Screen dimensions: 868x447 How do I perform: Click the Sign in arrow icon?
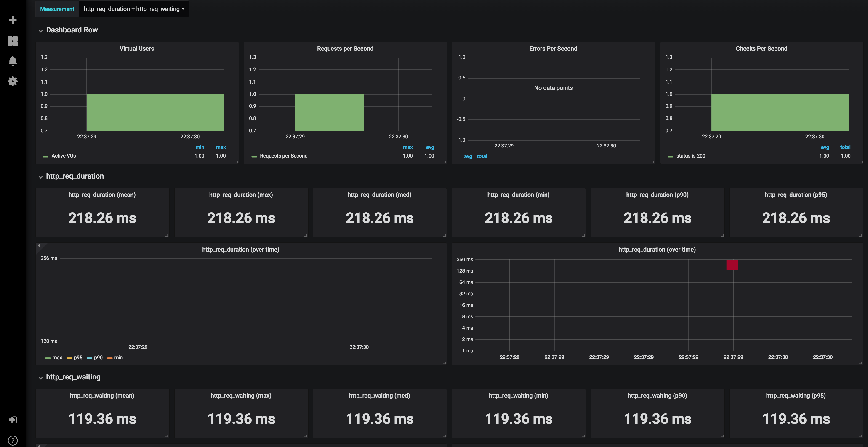point(13,420)
